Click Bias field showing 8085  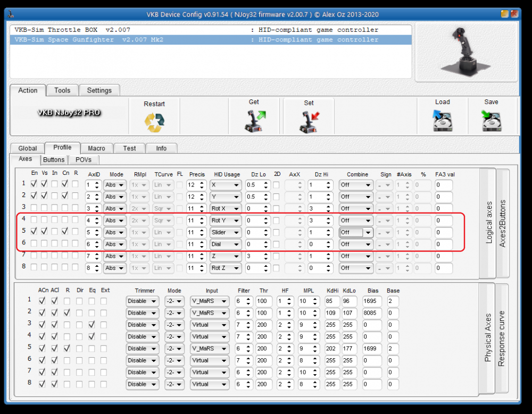click(371, 313)
